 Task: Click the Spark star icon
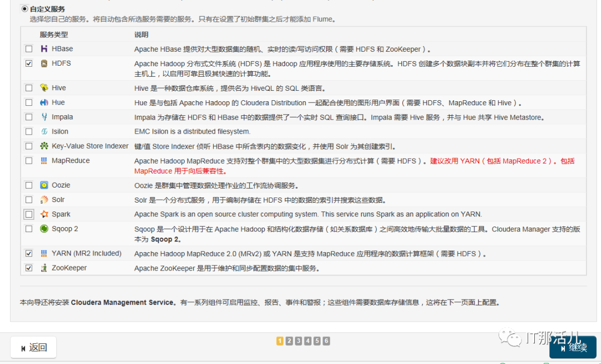click(x=44, y=214)
